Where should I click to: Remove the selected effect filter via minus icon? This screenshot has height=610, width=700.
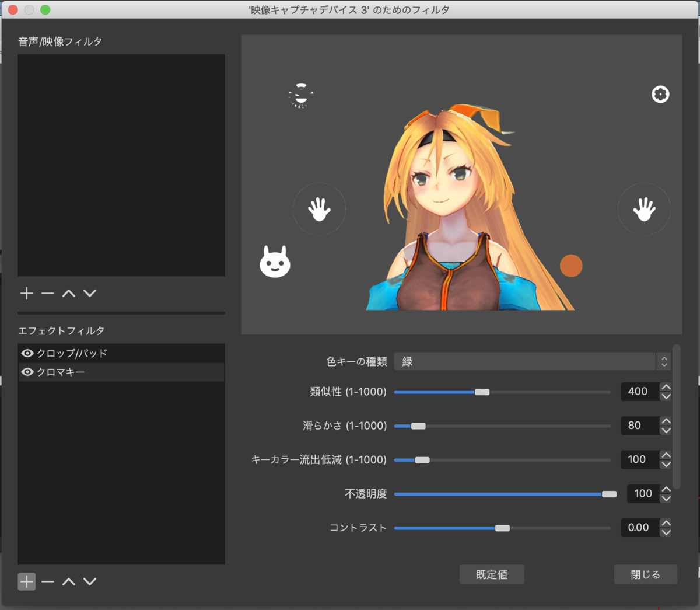(x=48, y=581)
